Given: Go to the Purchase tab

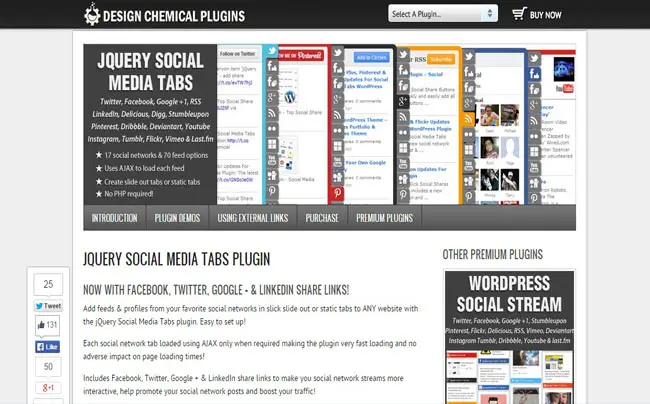Looking at the screenshot, I should [322, 218].
